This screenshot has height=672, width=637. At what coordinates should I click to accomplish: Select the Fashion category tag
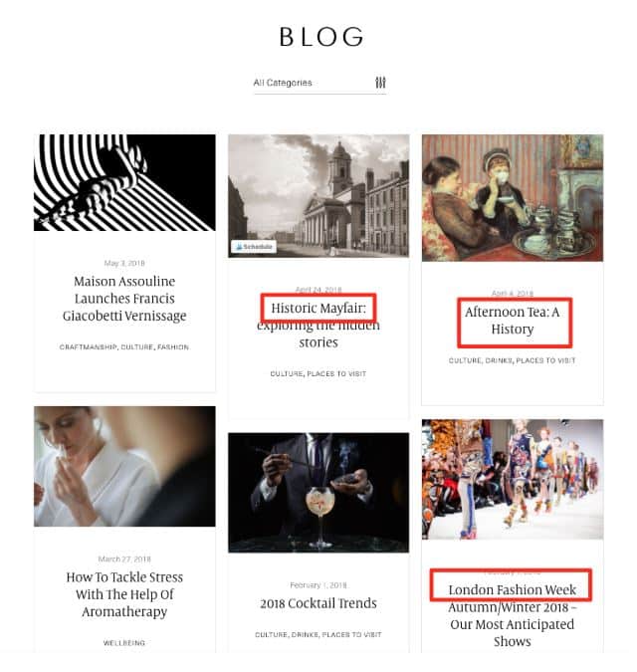coord(173,347)
